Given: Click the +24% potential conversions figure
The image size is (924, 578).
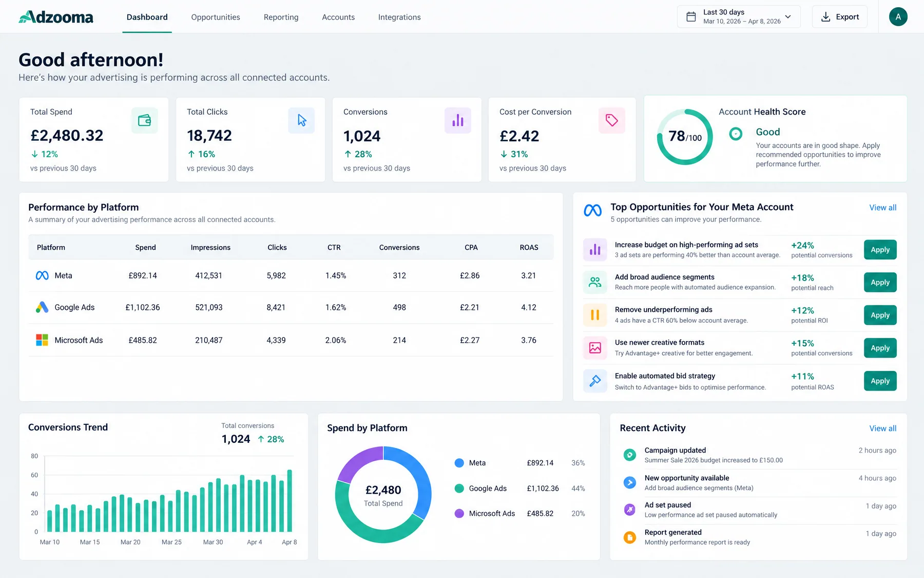Looking at the screenshot, I should pos(802,246).
